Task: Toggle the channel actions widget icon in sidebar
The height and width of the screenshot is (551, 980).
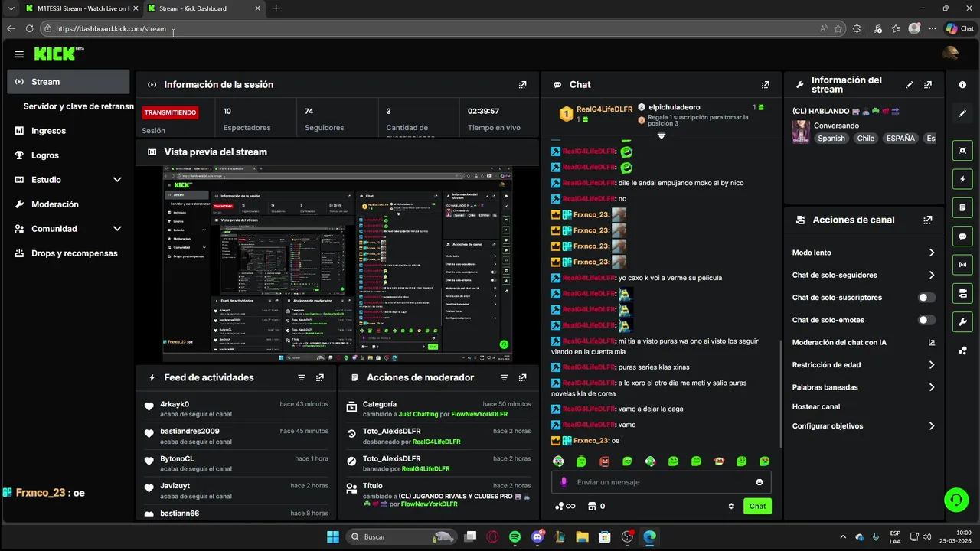Action: pos(962,293)
